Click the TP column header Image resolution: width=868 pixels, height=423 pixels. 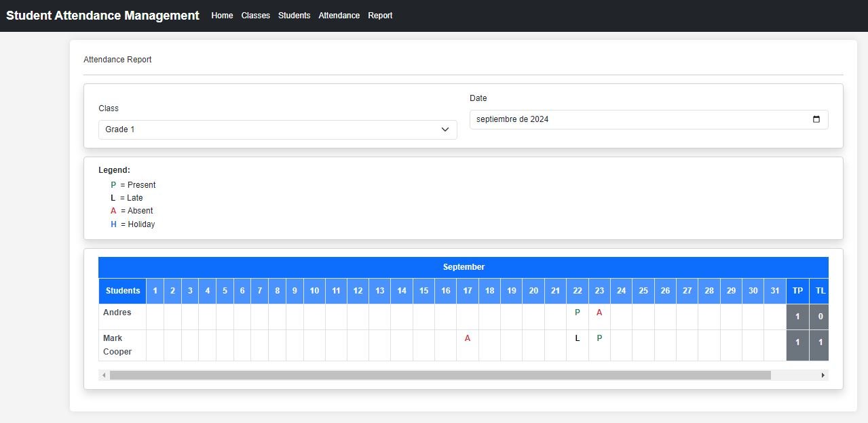point(797,291)
